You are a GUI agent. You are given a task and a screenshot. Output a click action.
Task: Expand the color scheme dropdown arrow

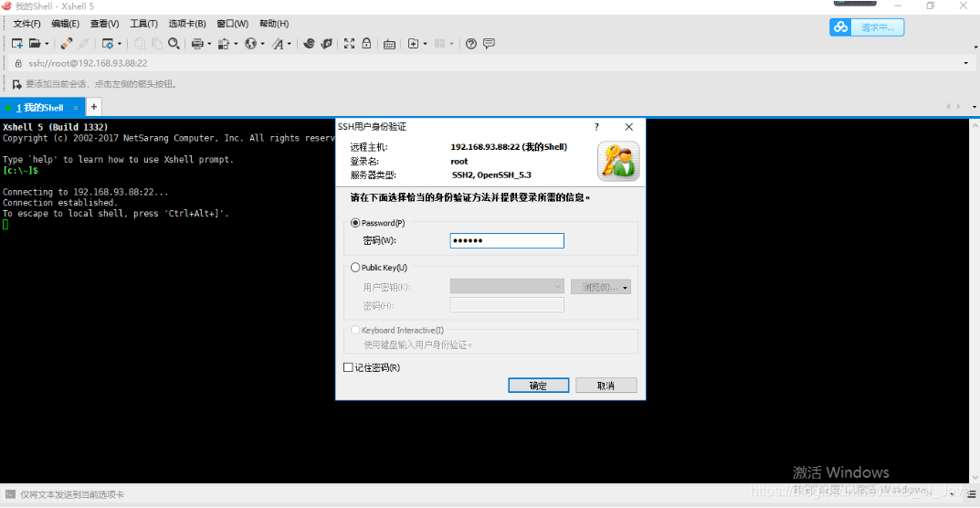coord(237,45)
